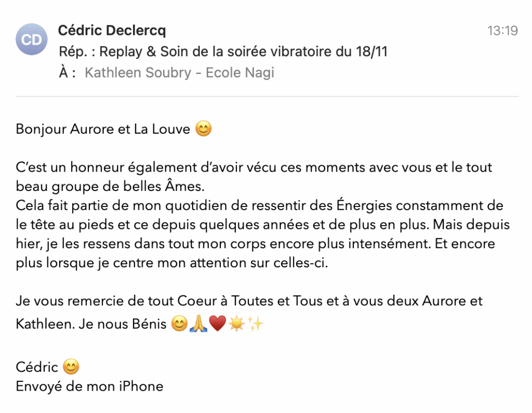Viewport: 532px width, 413px height.
Task: Click the 13:19 timestamp
Action: click(x=502, y=31)
